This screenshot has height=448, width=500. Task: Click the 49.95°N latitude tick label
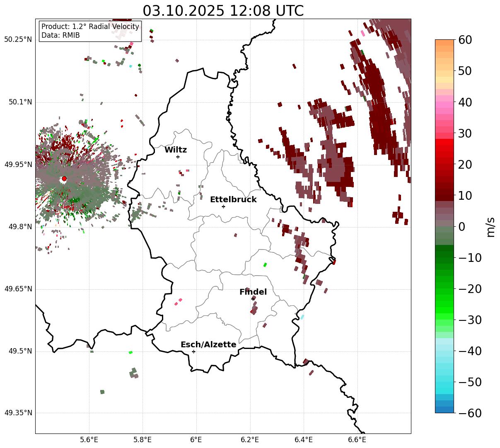tap(18, 165)
